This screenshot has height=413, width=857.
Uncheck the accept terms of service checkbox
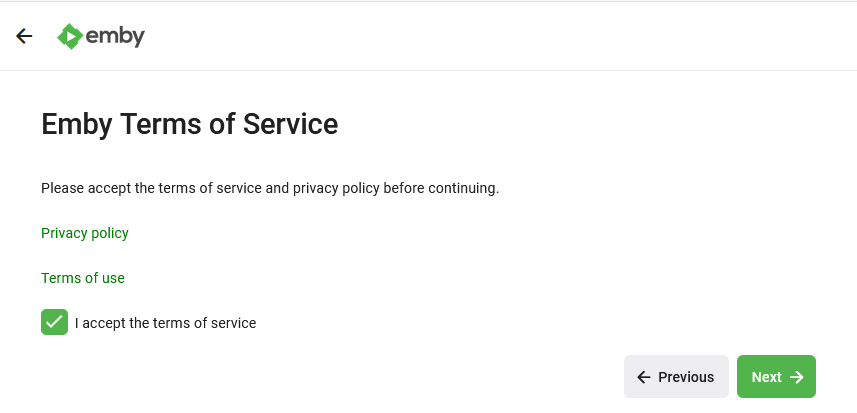[55, 322]
